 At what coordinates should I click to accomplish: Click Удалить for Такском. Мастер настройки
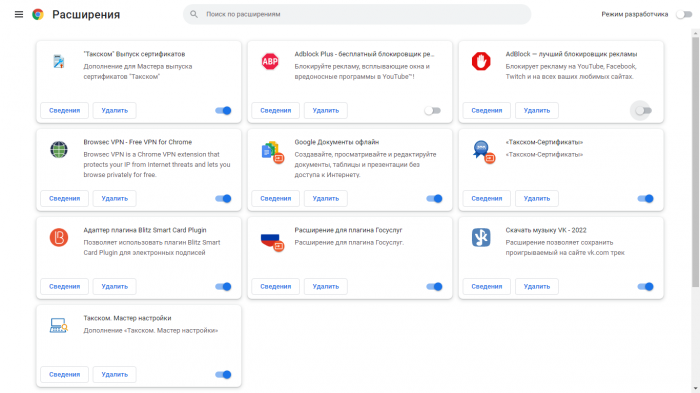point(114,374)
